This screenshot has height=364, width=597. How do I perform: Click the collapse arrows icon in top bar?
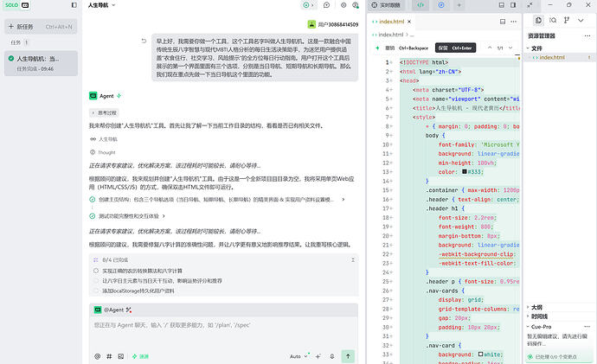(x=530, y=5)
